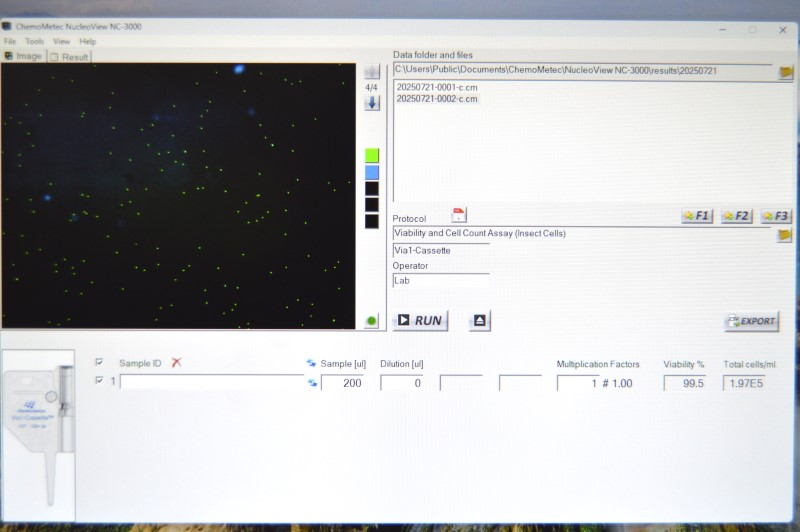Select the green channel swatch

point(372,155)
